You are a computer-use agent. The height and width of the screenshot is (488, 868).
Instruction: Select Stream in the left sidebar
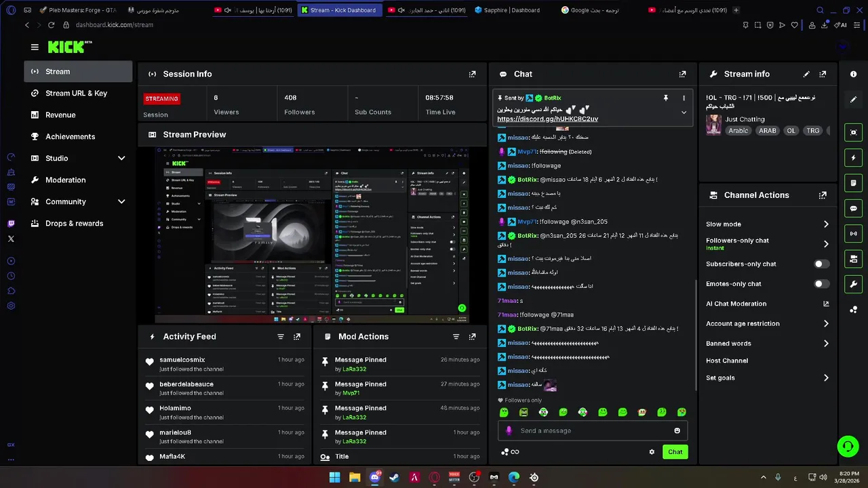pos(78,71)
